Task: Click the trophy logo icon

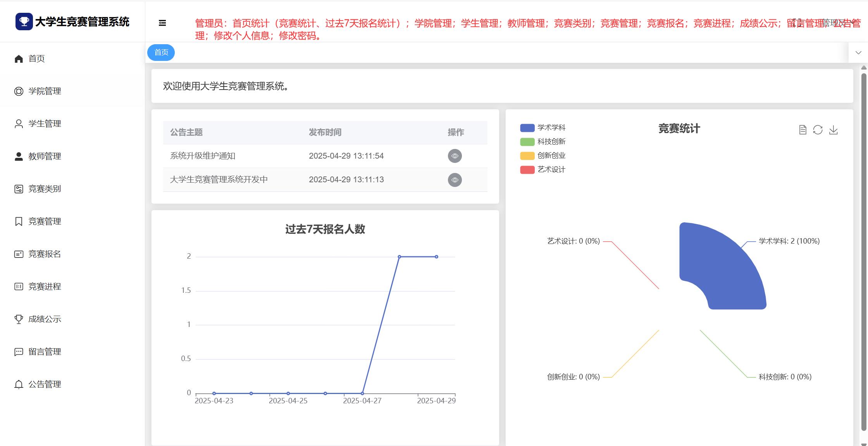Action: (x=24, y=22)
